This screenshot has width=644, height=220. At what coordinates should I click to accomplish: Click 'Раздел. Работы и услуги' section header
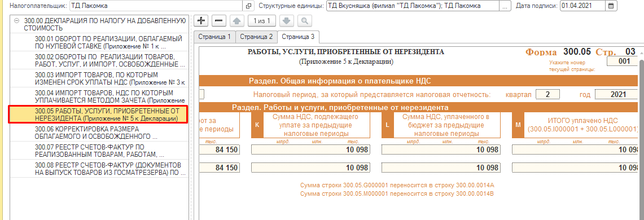click(419, 108)
